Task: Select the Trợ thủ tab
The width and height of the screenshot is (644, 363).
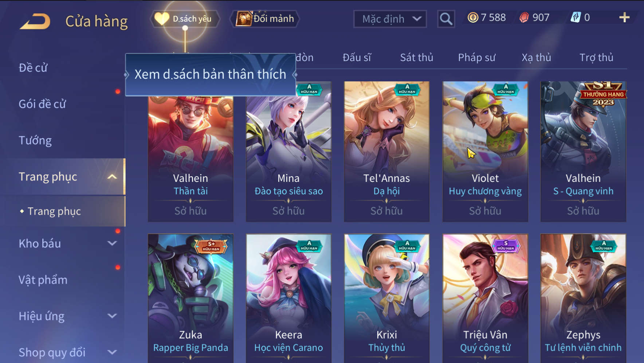Action: [596, 58]
